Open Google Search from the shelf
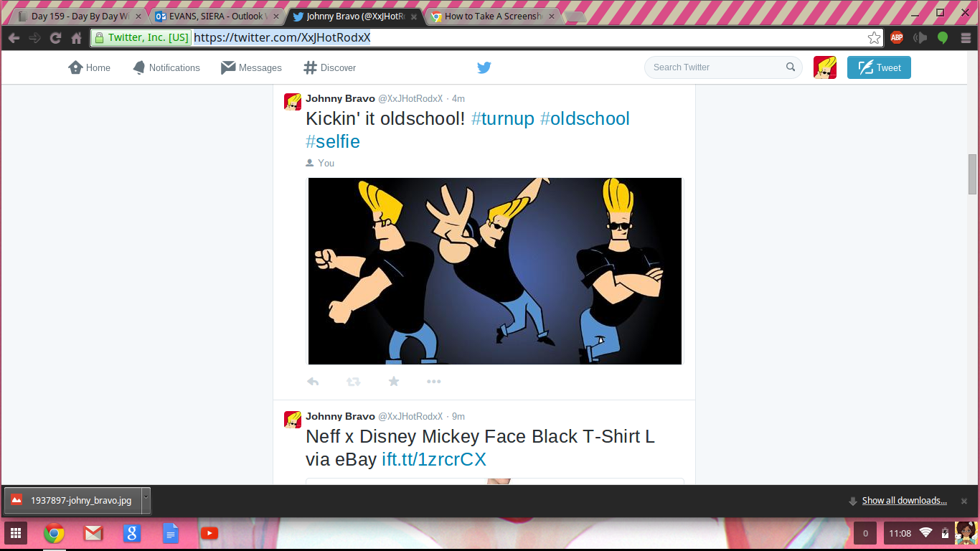 131,533
